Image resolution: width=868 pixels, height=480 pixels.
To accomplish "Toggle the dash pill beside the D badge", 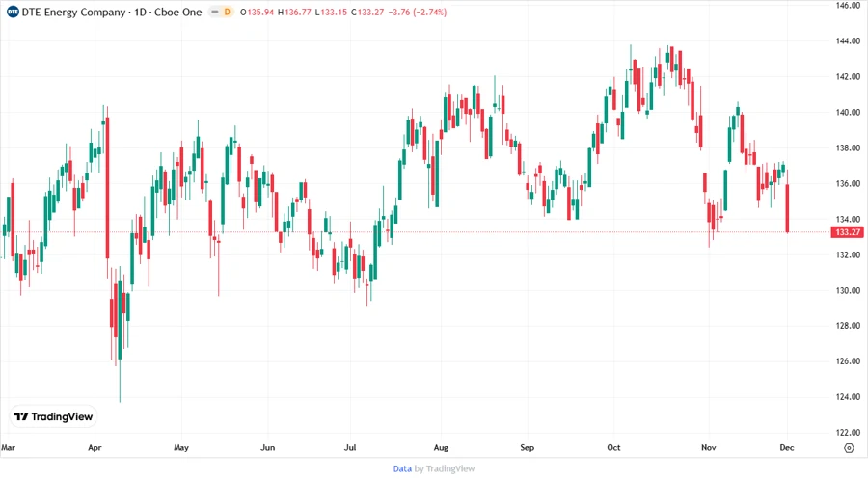I will pos(215,12).
